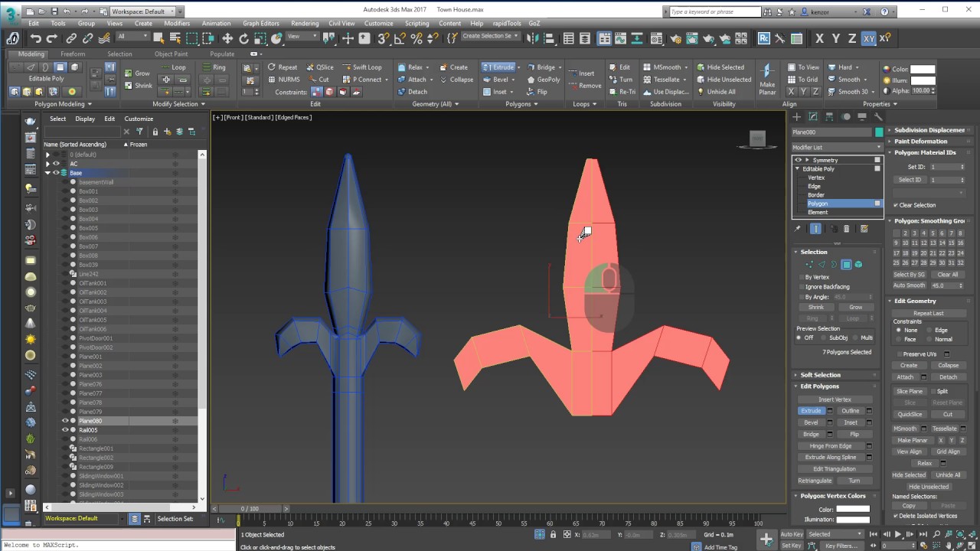Screen dimensions: 980x551
Task: Collapse the Base layer tree
Action: 47,173
